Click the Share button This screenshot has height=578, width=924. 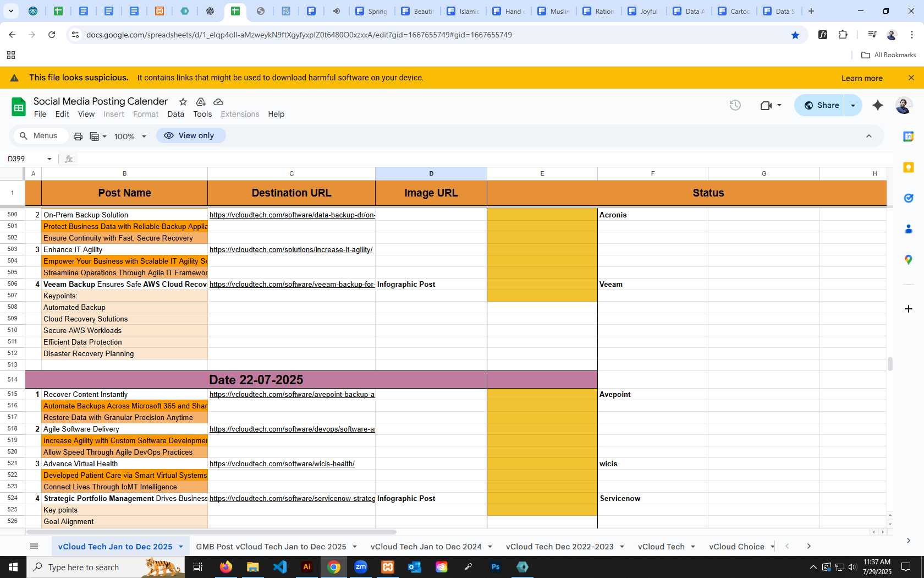822,105
